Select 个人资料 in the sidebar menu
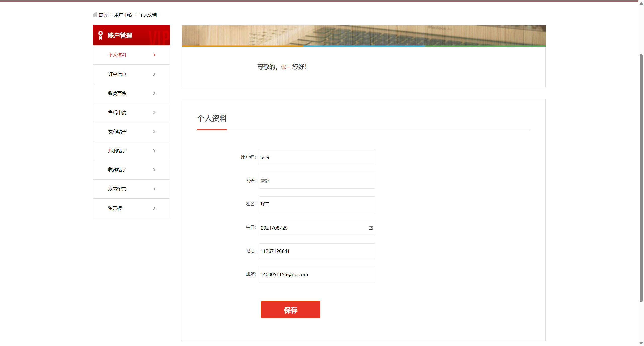The height and width of the screenshot is (346, 644). coord(117,55)
